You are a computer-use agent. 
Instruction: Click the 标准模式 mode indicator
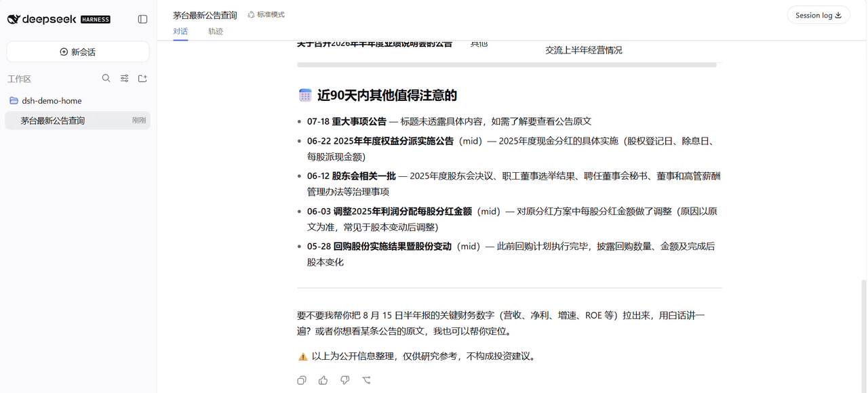pos(266,15)
